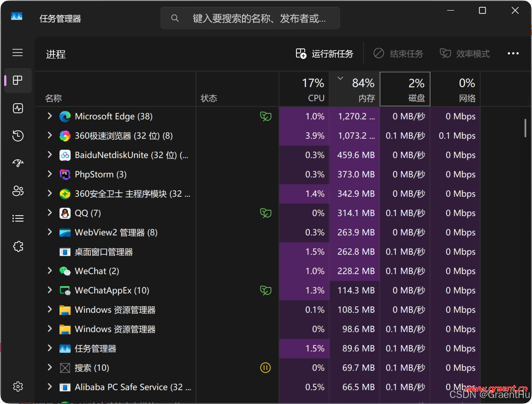The width and height of the screenshot is (532, 404).
Task: Expand the 搜索 (10) process group
Action: point(50,367)
